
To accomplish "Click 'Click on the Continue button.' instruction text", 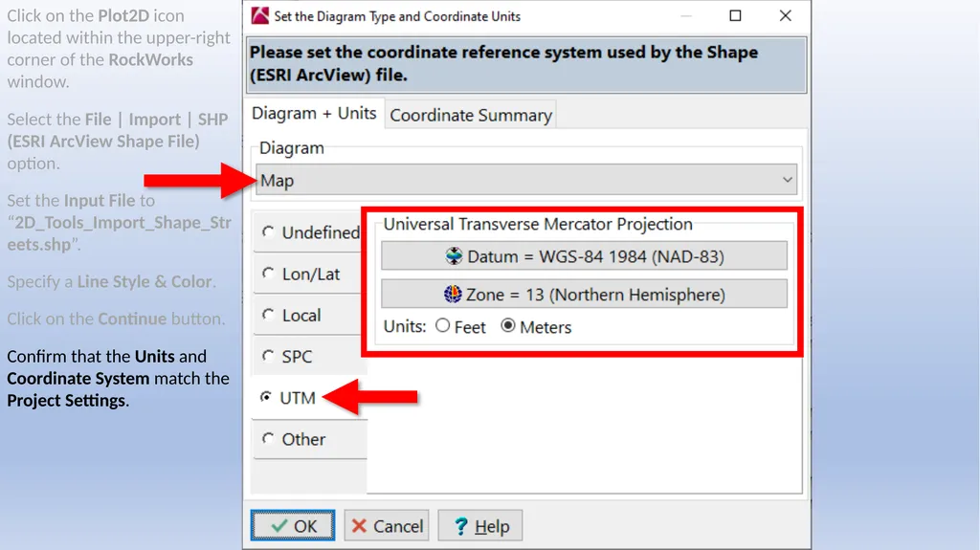I will coord(116,319).
